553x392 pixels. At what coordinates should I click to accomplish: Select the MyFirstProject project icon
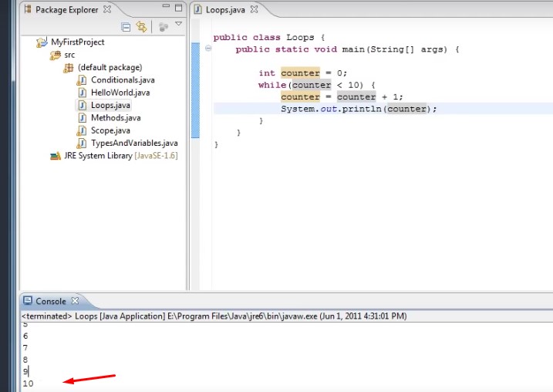pyautogui.click(x=42, y=42)
